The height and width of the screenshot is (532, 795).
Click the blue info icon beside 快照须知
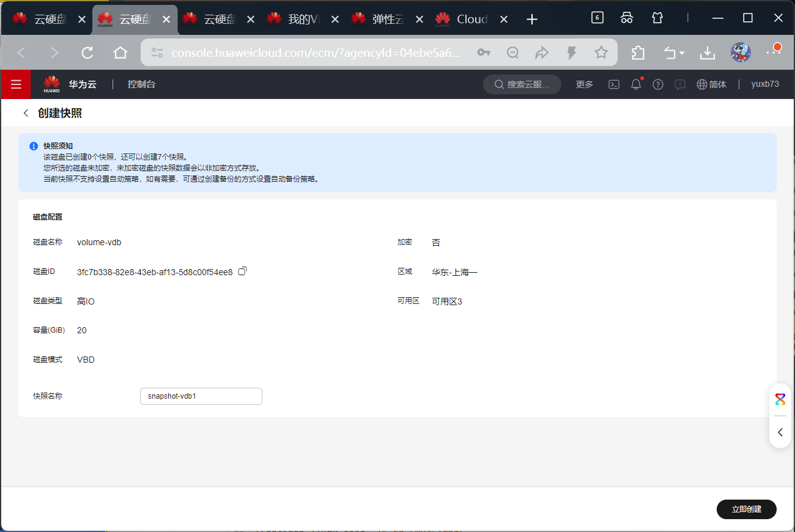[34, 146]
